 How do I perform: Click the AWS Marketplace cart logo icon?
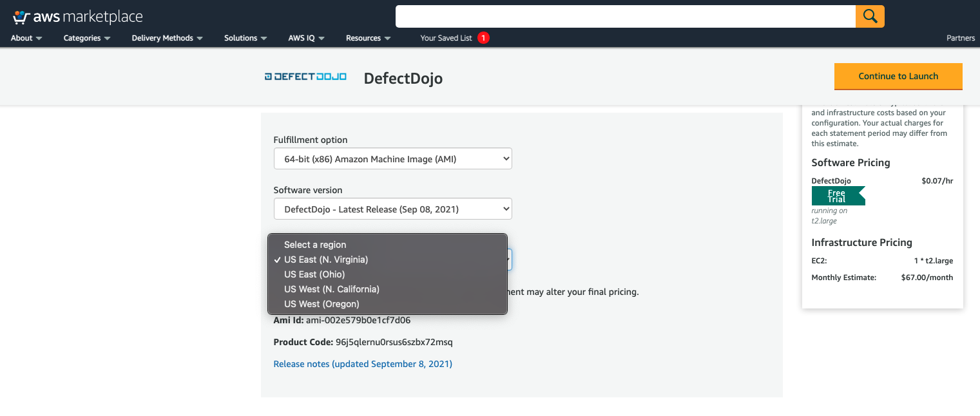tap(22, 16)
